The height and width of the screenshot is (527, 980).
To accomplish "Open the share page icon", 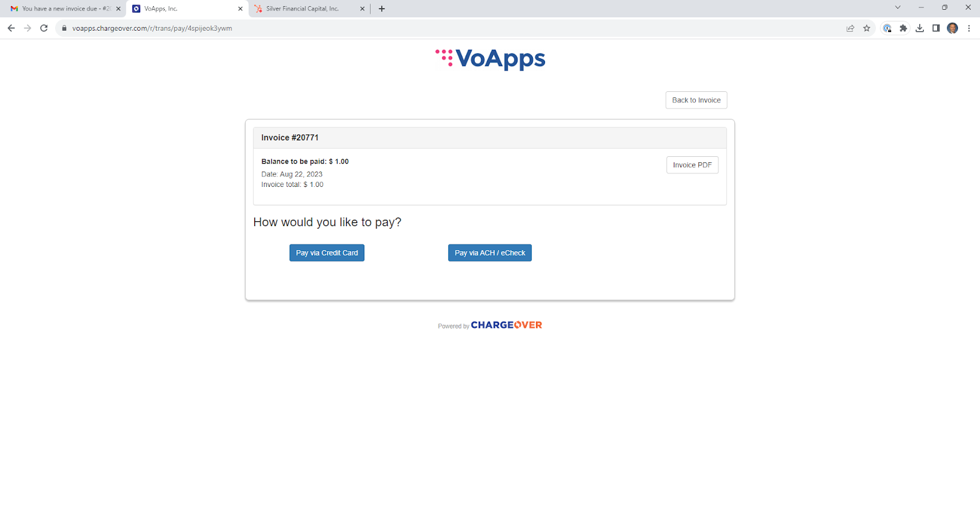I will [x=851, y=28].
